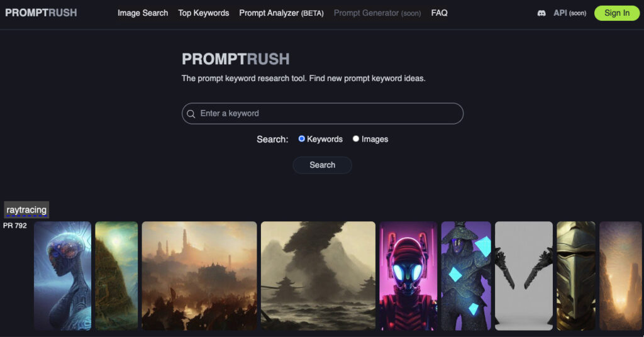Open the Top Keywords page
The width and height of the screenshot is (644, 337).
pos(204,13)
